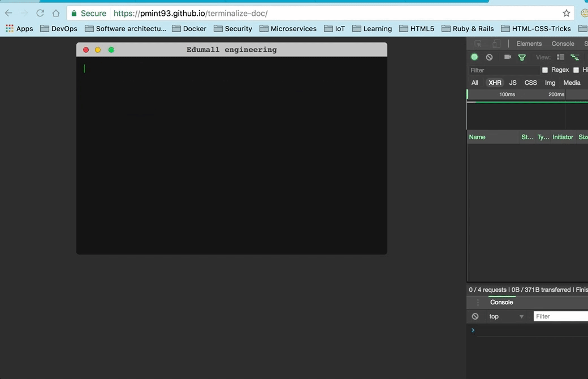Open the HTML5 bookmark folder
The width and height of the screenshot is (588, 379).
click(x=417, y=28)
